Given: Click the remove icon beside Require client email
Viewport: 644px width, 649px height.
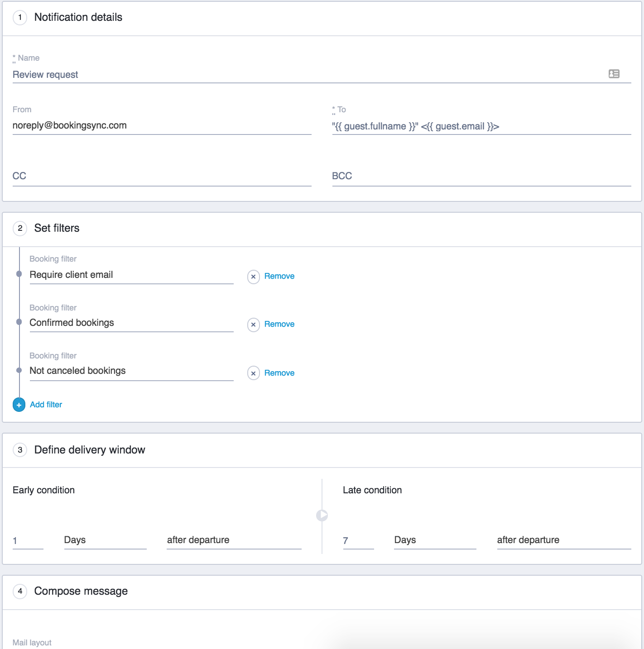Looking at the screenshot, I should point(254,277).
